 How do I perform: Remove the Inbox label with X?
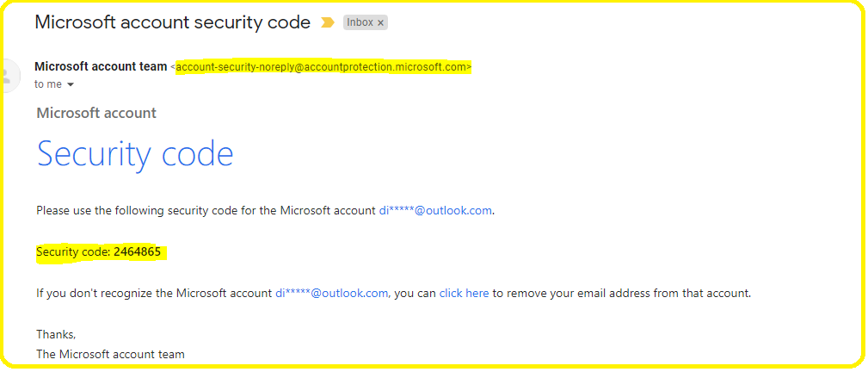(x=380, y=22)
